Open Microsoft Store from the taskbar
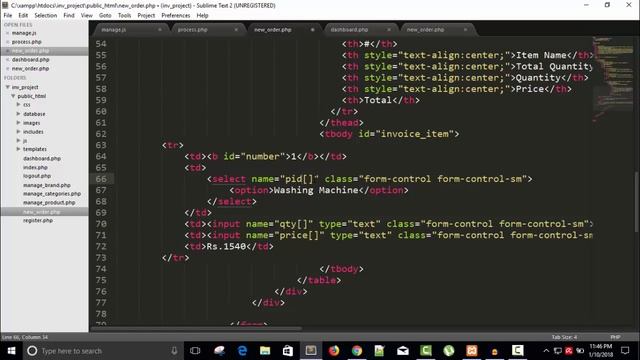 click(x=288, y=351)
